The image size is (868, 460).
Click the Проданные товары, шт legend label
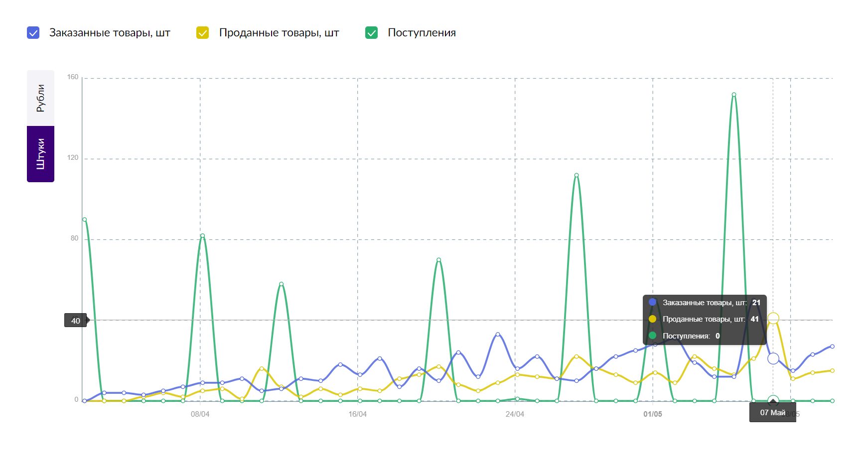[x=279, y=33]
